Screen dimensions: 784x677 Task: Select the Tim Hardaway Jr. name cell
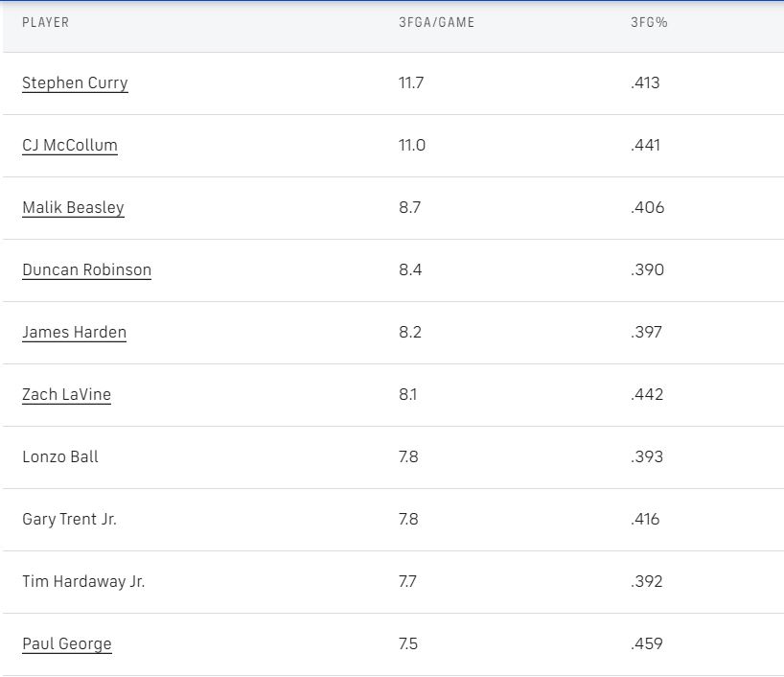tap(83, 582)
